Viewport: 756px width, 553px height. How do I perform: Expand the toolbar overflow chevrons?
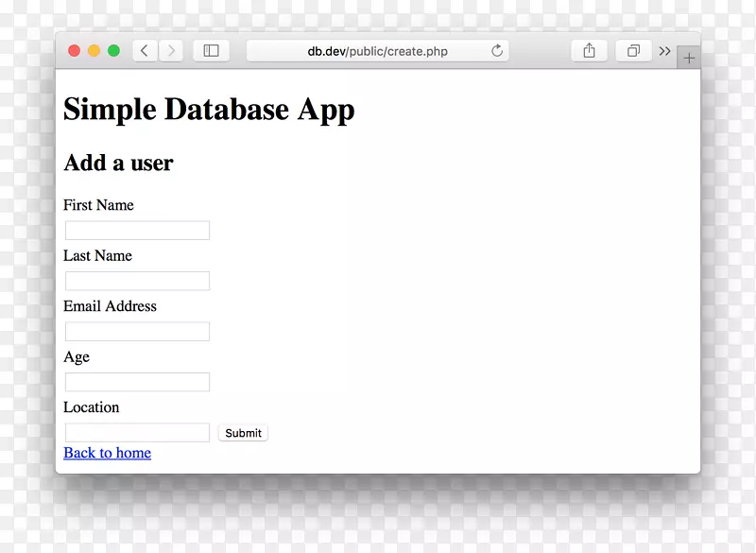[x=665, y=51]
